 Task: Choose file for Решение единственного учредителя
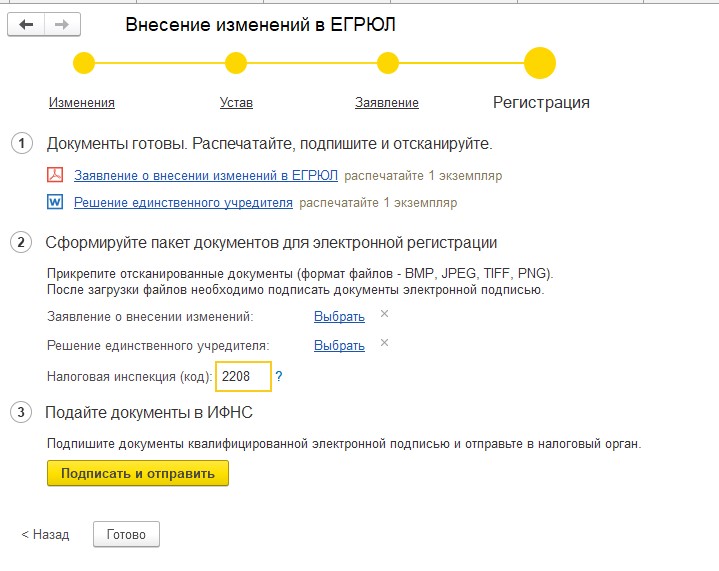(339, 345)
